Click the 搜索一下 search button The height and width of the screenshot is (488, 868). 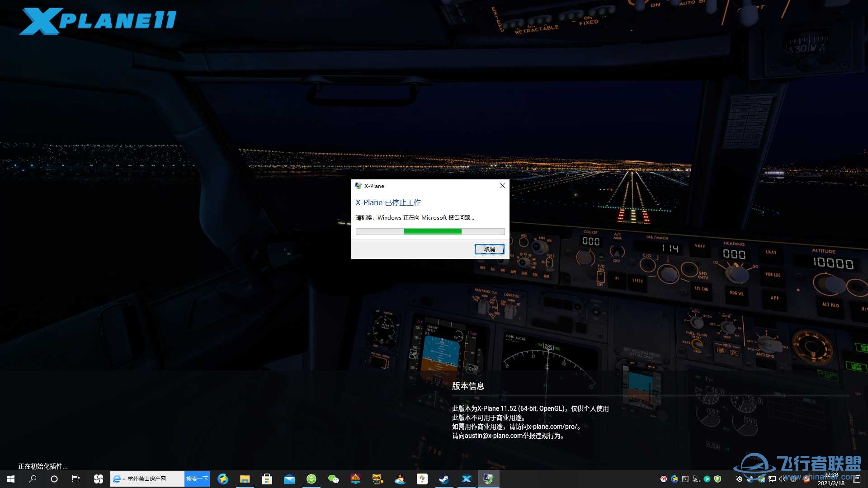click(197, 479)
